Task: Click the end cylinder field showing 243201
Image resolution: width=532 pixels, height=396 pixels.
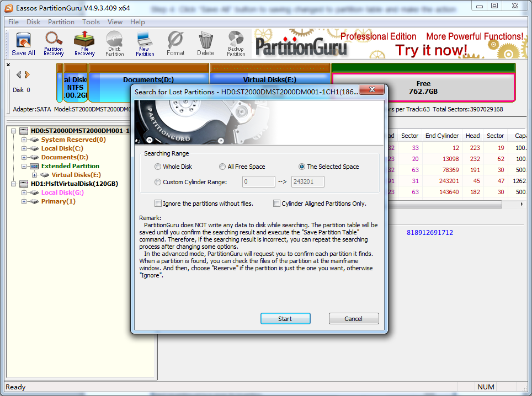Action: [x=308, y=181]
